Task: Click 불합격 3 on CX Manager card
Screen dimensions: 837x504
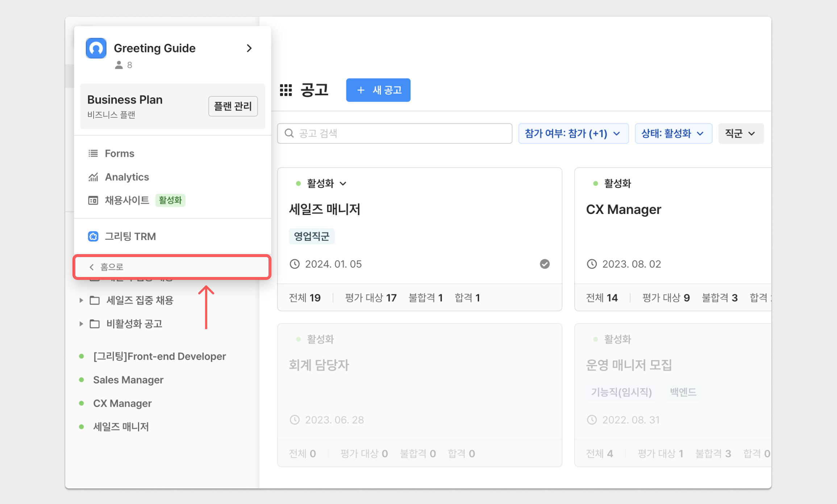Action: pos(720,298)
